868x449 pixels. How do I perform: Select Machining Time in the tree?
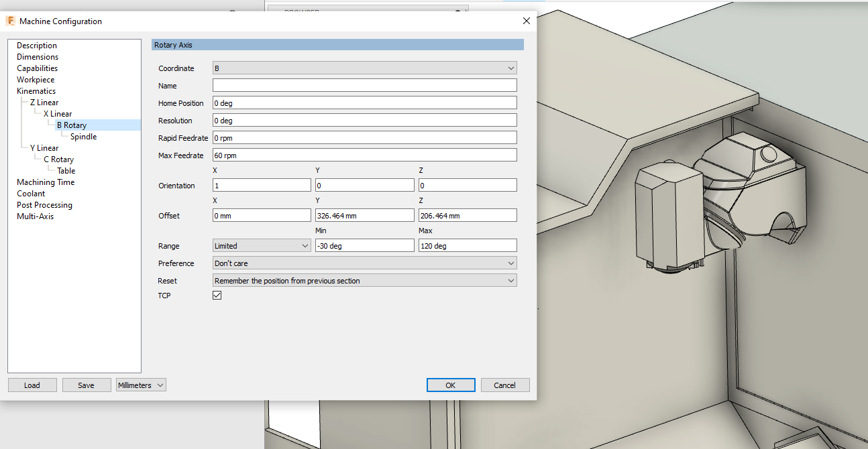point(46,182)
